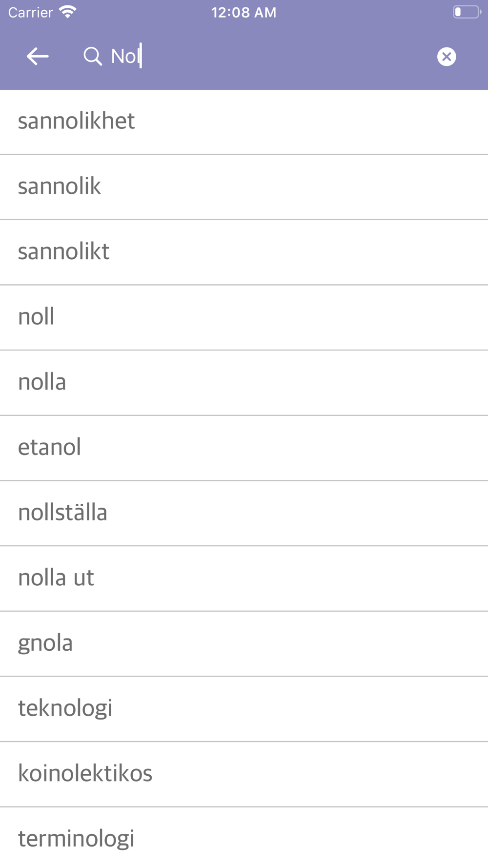Open the "sannolikt" word entry
The height and width of the screenshot is (868, 488).
[244, 252]
